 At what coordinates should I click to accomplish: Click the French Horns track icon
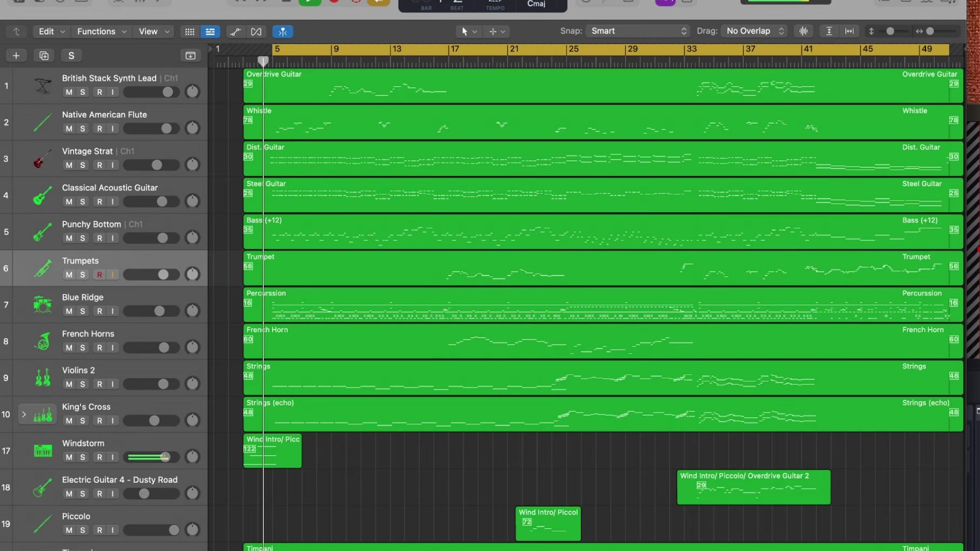pyautogui.click(x=43, y=341)
